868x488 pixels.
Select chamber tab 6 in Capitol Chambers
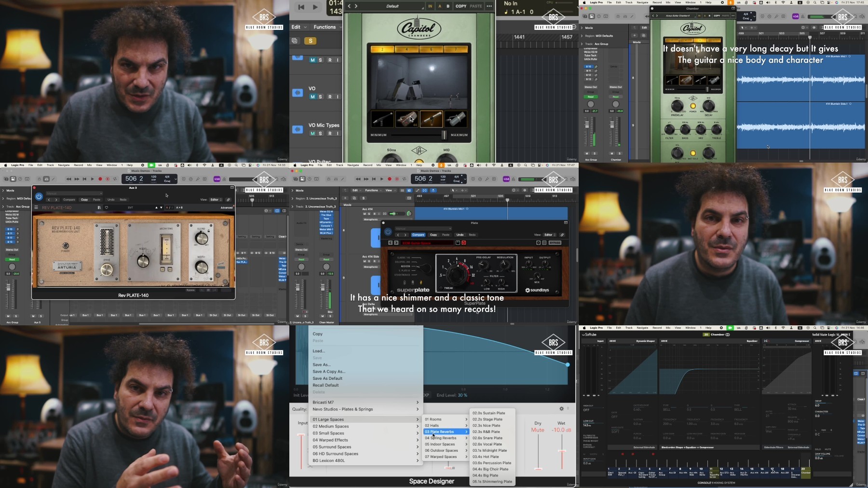point(431,49)
